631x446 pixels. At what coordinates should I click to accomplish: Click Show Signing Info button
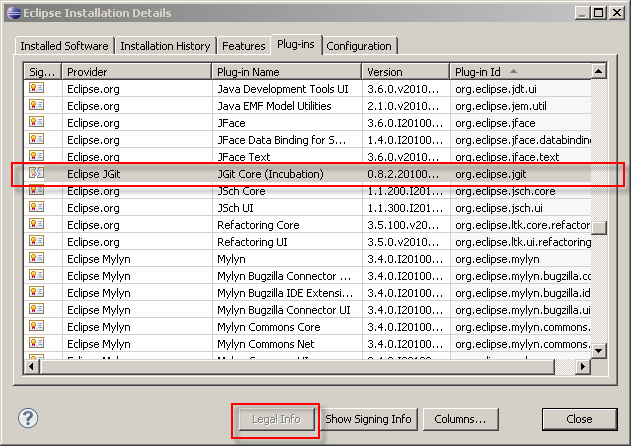pos(368,419)
